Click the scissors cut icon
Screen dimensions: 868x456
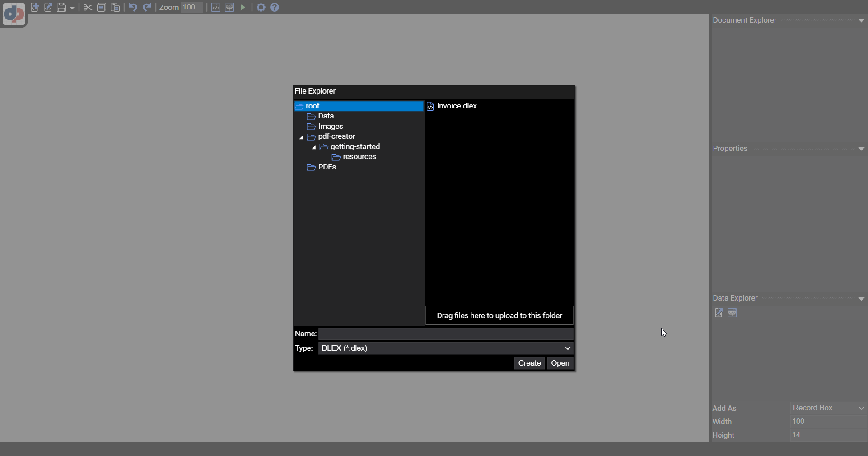(x=88, y=7)
